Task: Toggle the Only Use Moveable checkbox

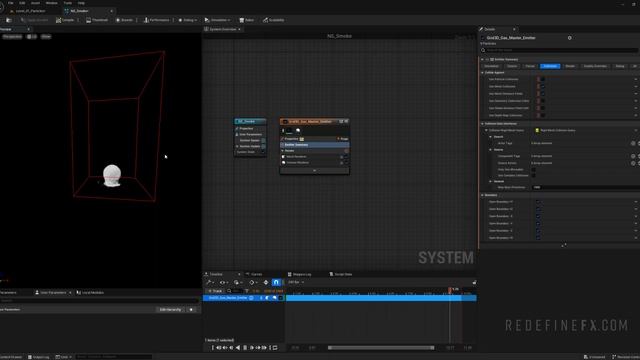Action: coord(533,169)
